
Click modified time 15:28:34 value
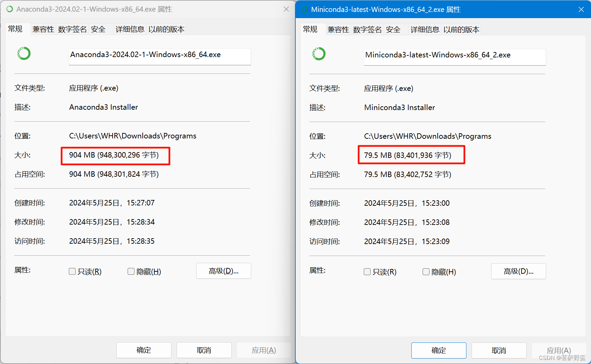tap(112, 222)
